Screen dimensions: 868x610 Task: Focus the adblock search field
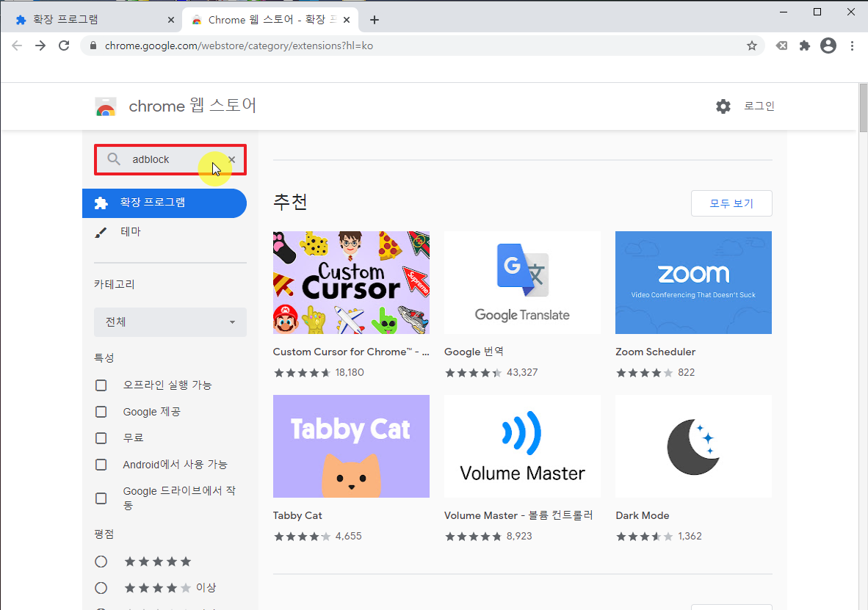point(170,159)
